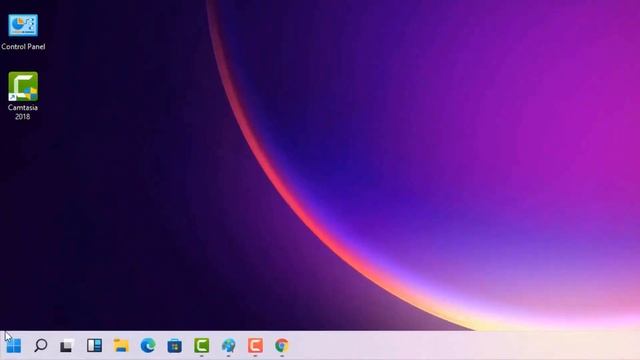Open Task View from the taskbar
The height and width of the screenshot is (360, 640).
click(67, 345)
